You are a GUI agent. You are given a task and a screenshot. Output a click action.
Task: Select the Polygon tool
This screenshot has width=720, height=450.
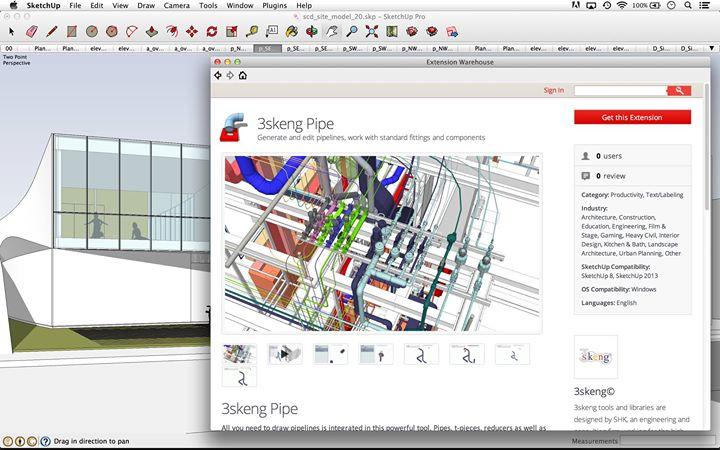(112, 32)
